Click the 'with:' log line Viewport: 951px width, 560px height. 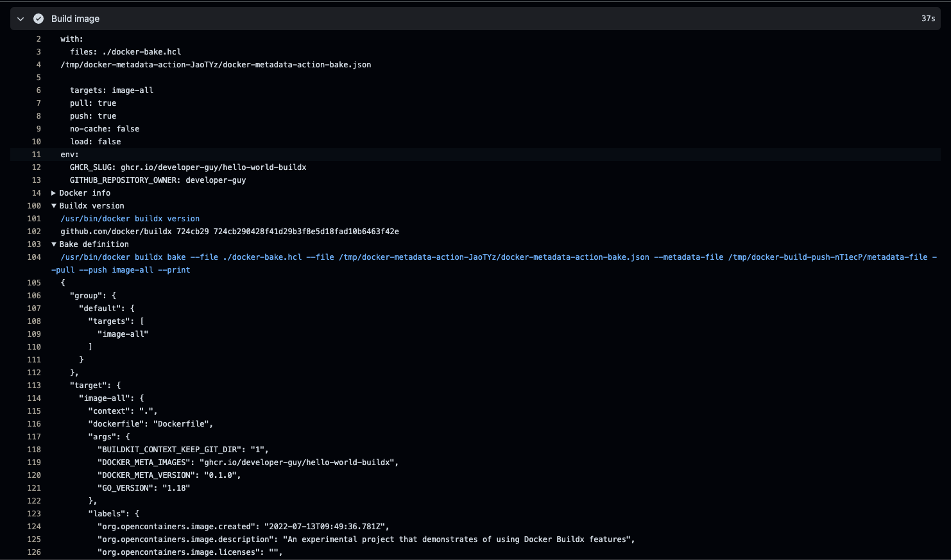click(72, 39)
